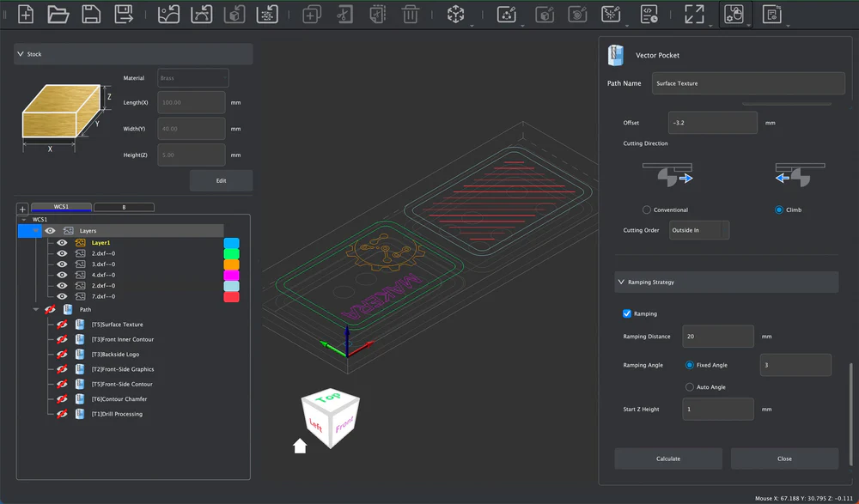Hide Layer1 using its eye icon
Screen dimensions: 859x504
(62, 243)
